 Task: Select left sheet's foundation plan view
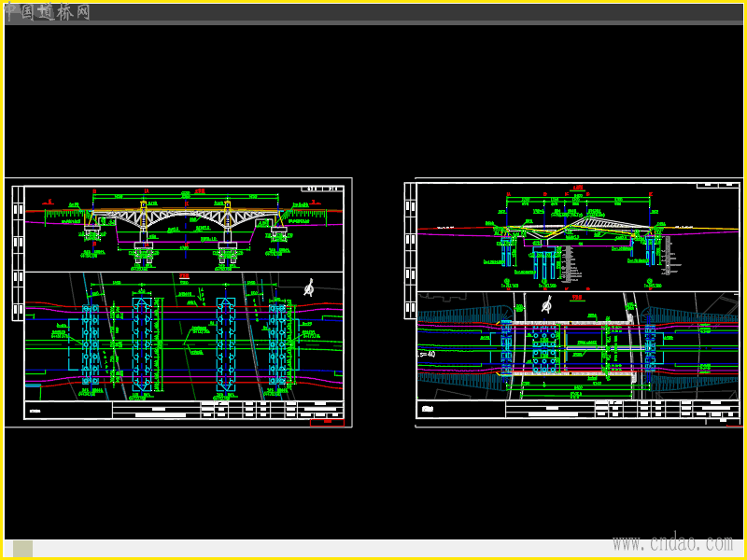(184, 337)
